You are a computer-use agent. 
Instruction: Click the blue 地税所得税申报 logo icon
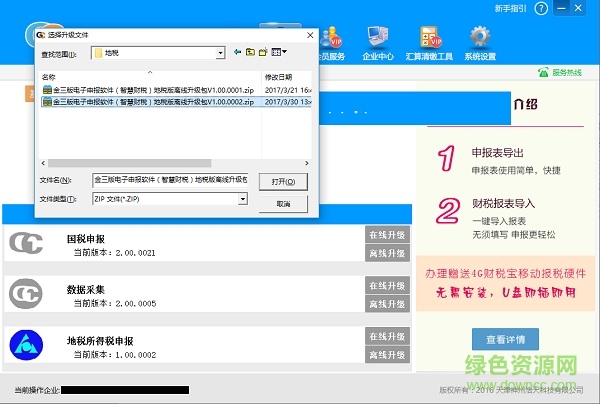coord(26,345)
